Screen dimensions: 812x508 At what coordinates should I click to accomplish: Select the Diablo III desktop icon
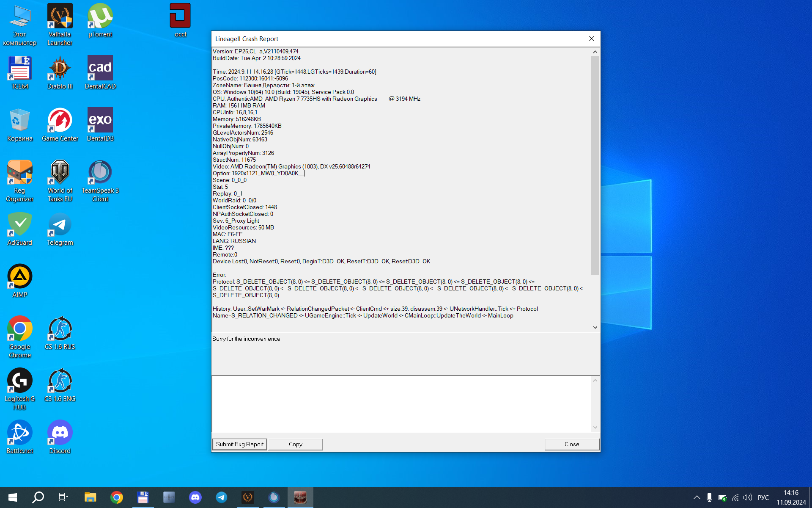60,72
